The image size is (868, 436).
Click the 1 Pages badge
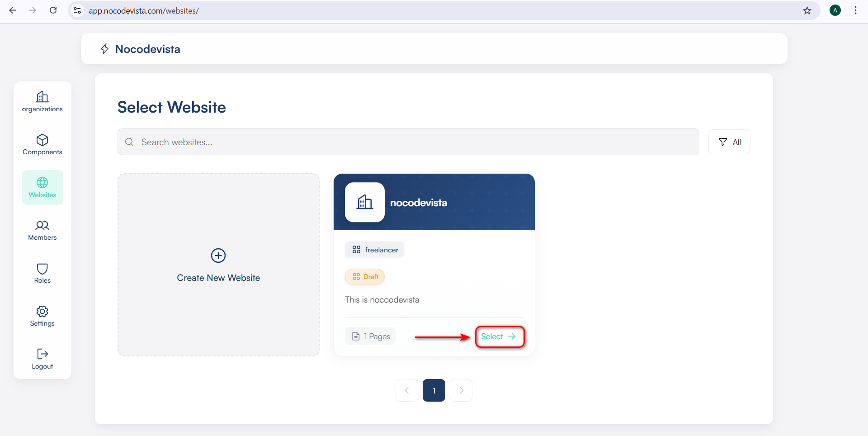pos(370,336)
